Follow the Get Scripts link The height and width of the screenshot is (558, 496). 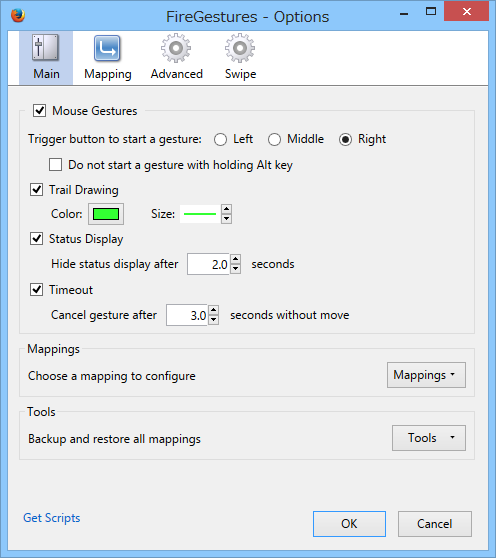(52, 518)
